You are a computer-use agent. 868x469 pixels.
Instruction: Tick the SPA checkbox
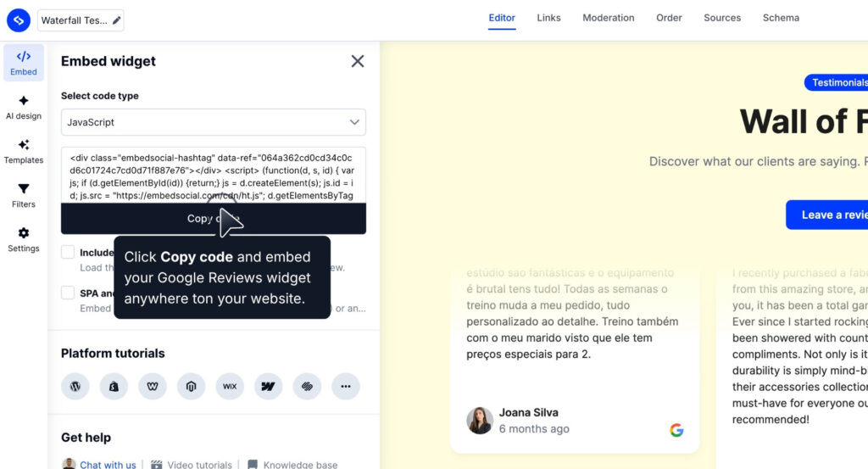[x=68, y=293]
